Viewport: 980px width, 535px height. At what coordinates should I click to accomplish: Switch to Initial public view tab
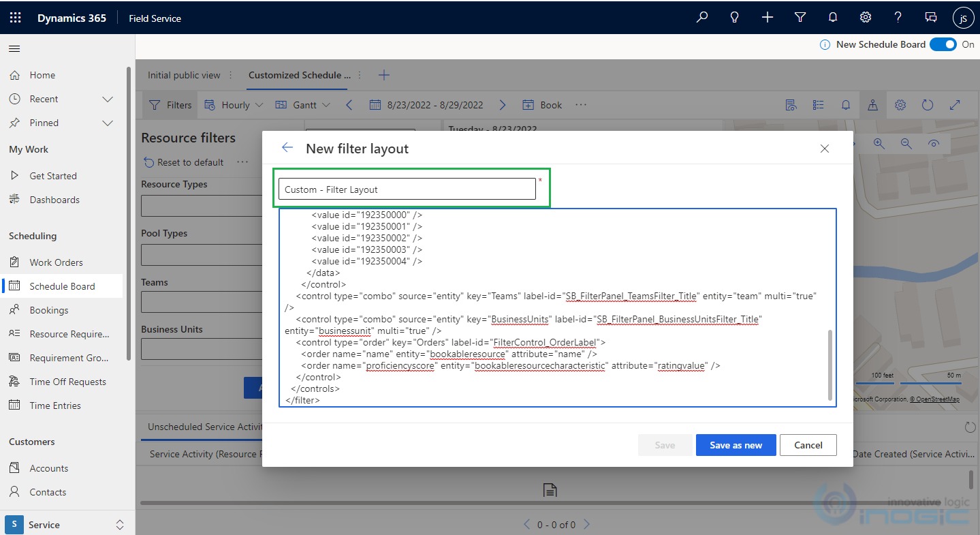184,75
